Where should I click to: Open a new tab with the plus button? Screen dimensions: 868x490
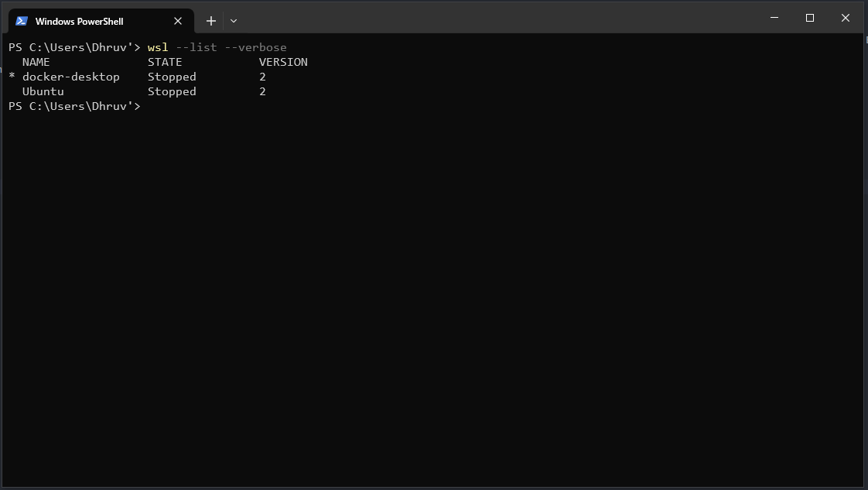pos(210,21)
